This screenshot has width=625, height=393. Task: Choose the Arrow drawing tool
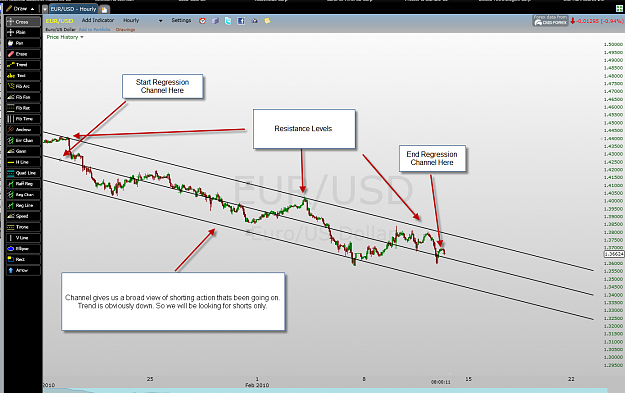[23, 270]
